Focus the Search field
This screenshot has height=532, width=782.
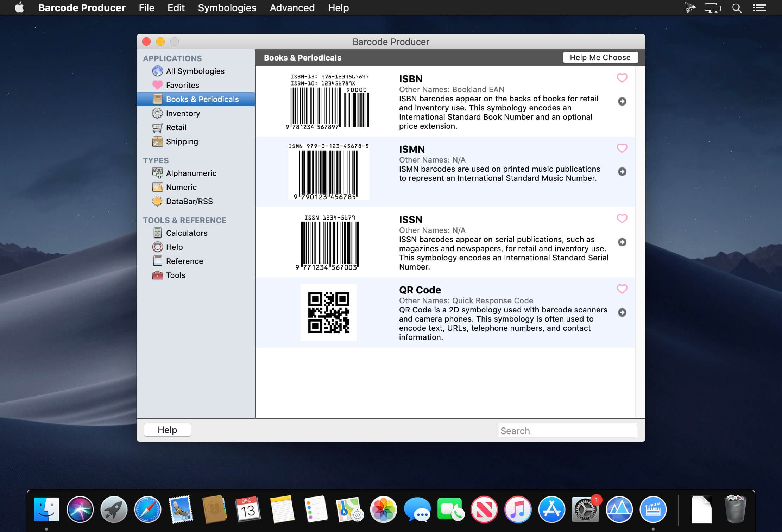[x=568, y=430]
